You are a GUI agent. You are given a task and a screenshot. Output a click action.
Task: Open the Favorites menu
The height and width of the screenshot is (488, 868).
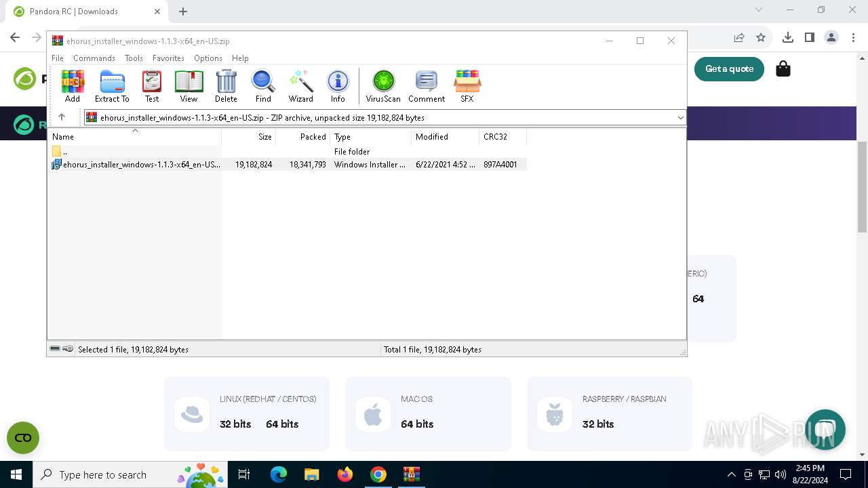(x=168, y=58)
